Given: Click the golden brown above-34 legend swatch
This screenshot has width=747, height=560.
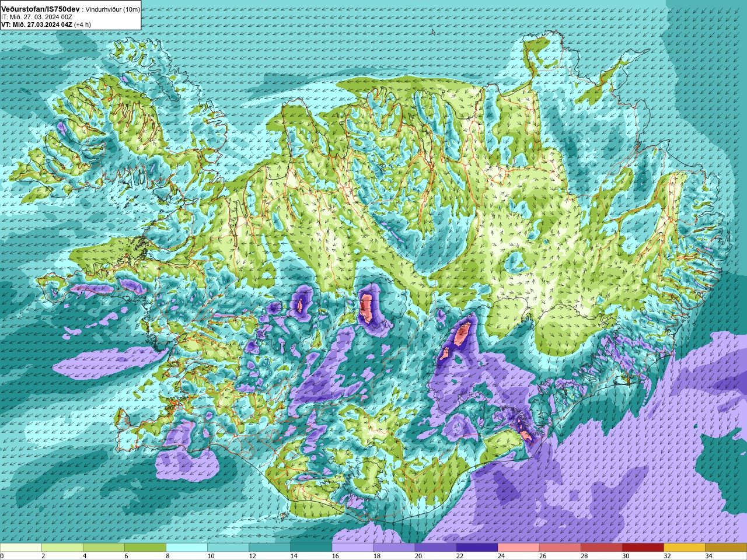Looking at the screenshot, I should pyautogui.click(x=725, y=548).
